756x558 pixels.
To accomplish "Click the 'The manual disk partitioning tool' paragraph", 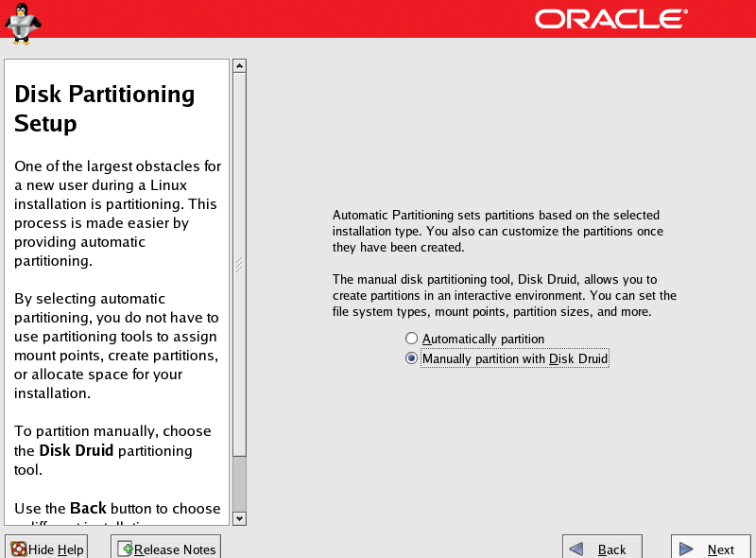I will (505, 295).
